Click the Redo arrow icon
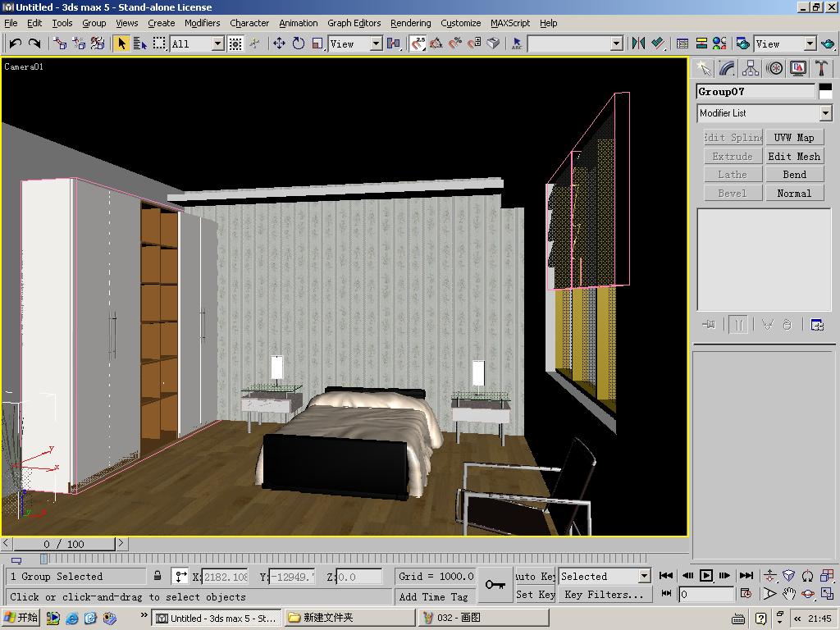 tap(34, 43)
